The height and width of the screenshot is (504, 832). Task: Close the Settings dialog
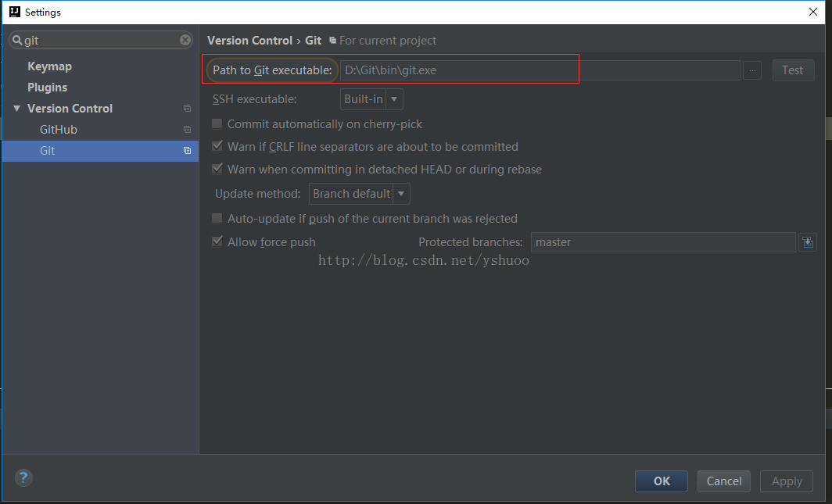point(813,12)
